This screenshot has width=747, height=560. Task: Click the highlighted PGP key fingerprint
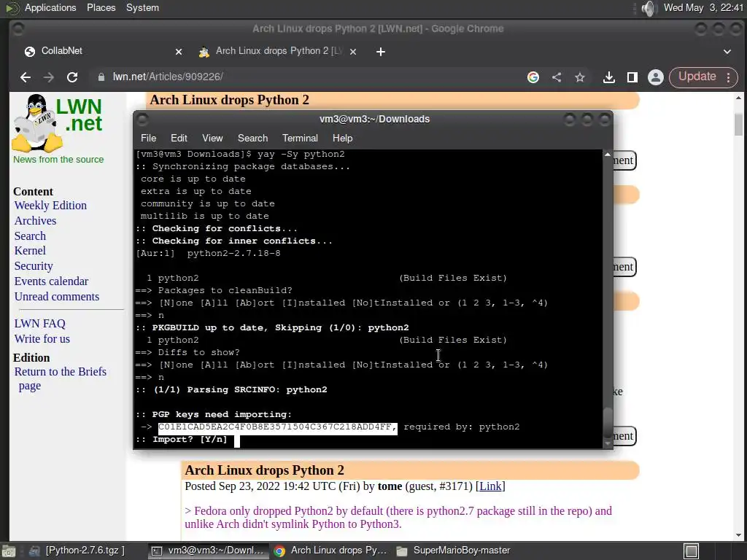pos(277,427)
